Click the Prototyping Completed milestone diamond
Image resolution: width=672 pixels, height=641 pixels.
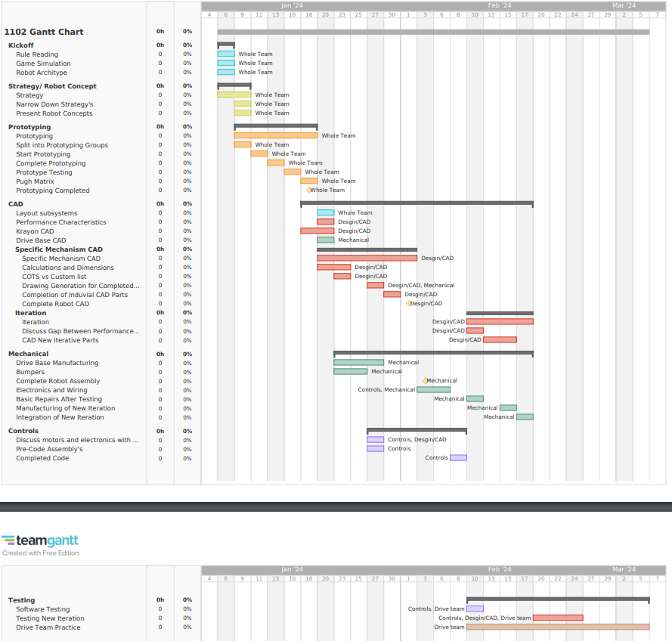[308, 190]
